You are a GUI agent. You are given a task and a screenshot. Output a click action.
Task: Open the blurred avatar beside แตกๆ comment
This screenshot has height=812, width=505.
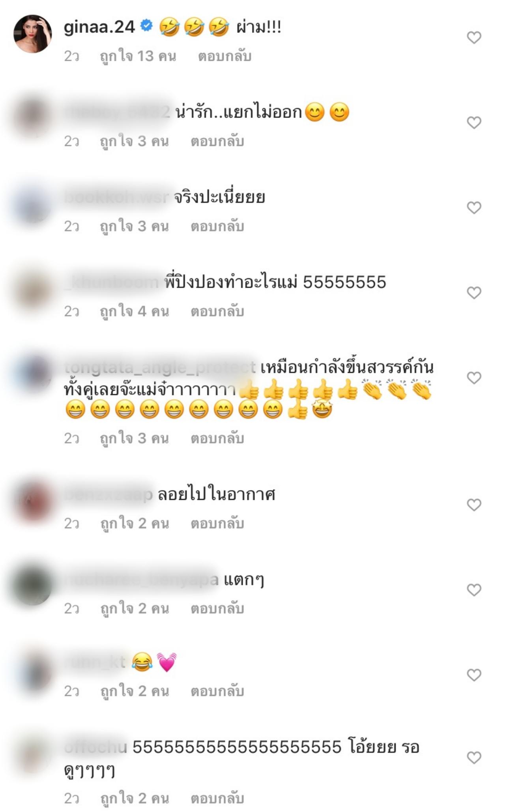point(33,586)
